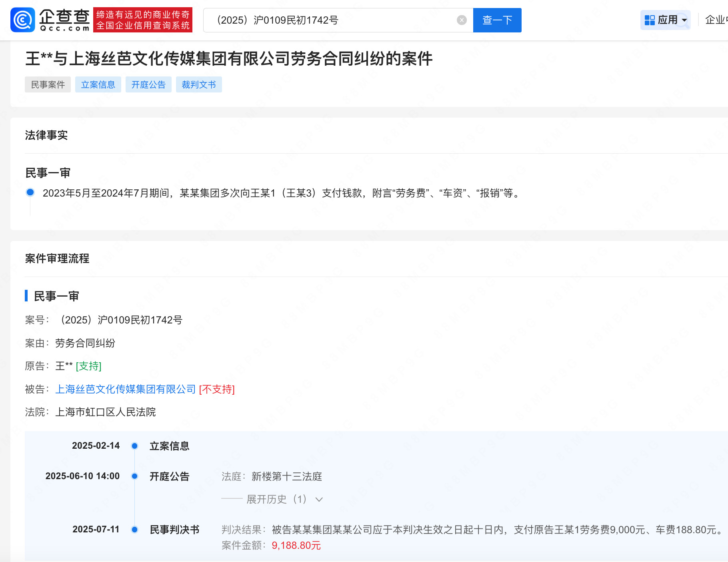Select the 民事案件 tag
Screen dimensions: 728x562
point(48,84)
